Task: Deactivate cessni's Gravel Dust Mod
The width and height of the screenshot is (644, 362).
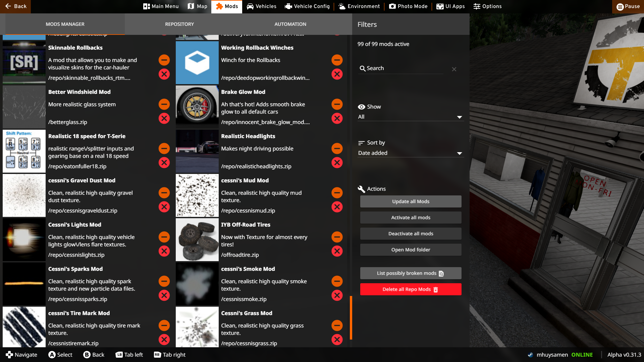Action: point(164,193)
